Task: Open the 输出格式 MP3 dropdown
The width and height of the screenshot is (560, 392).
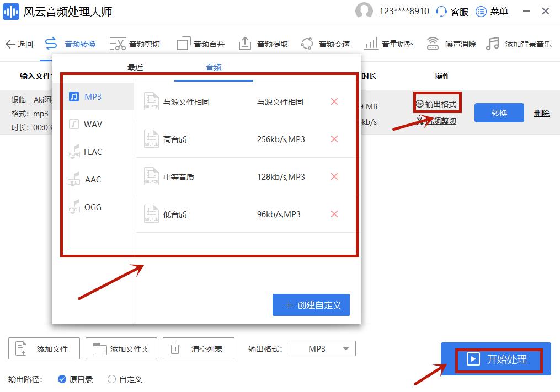Action: tap(322, 348)
